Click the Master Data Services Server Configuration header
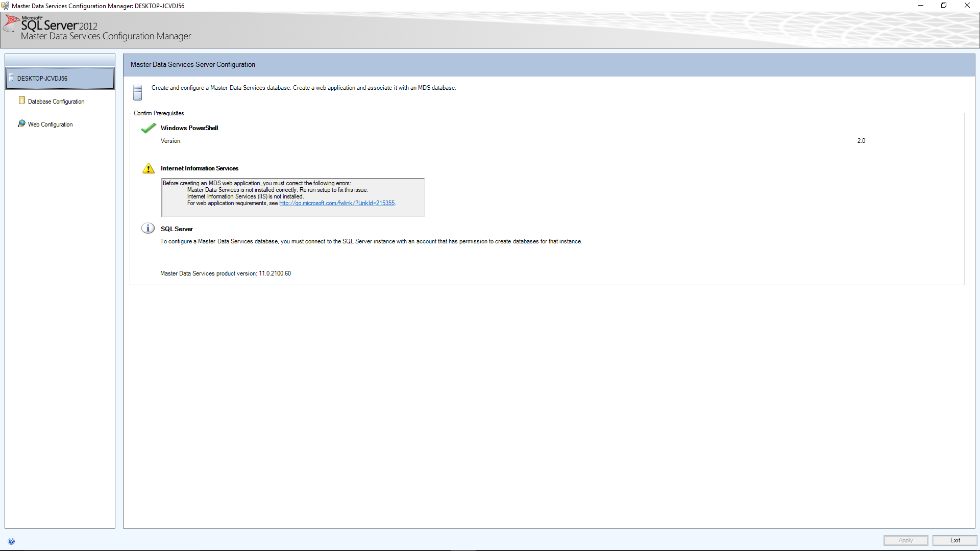The width and height of the screenshot is (980, 551). [193, 65]
